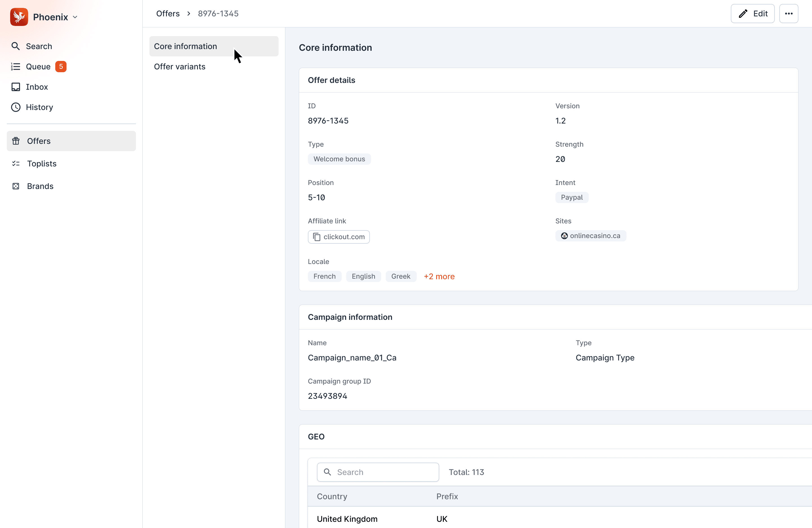Open Brands dice icon
This screenshot has width=812, height=528.
click(16, 186)
